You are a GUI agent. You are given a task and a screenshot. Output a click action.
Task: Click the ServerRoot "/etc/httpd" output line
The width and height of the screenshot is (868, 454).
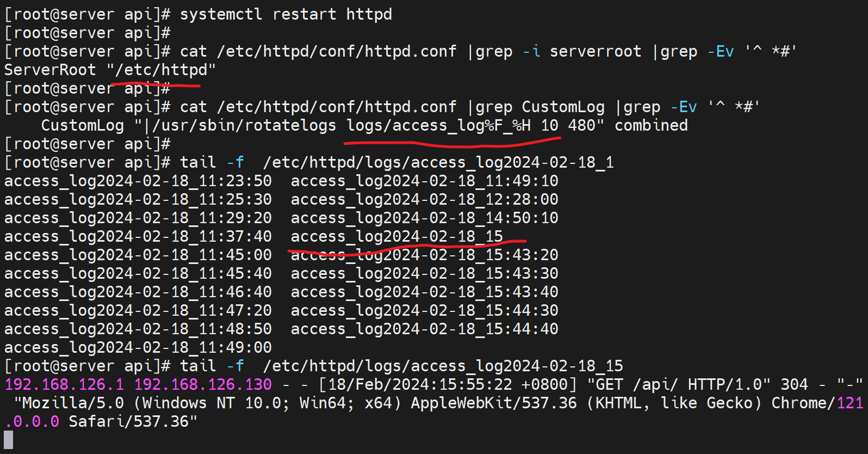pyautogui.click(x=110, y=70)
